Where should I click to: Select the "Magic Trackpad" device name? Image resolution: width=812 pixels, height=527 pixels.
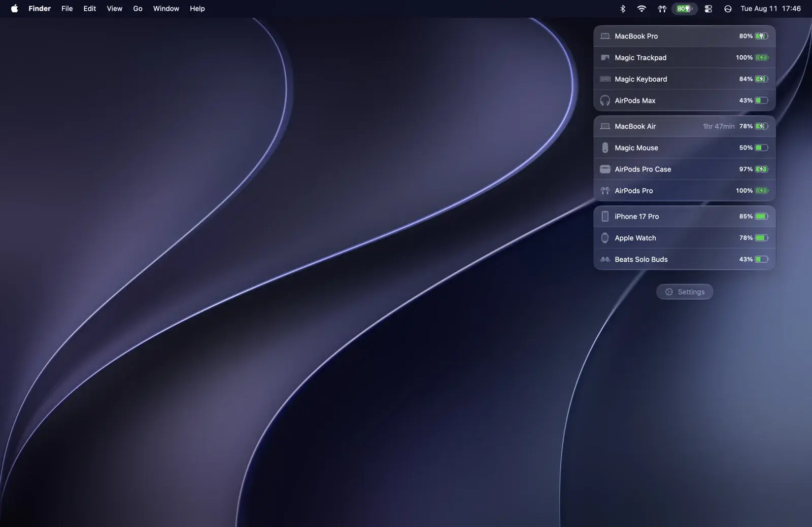coord(640,57)
